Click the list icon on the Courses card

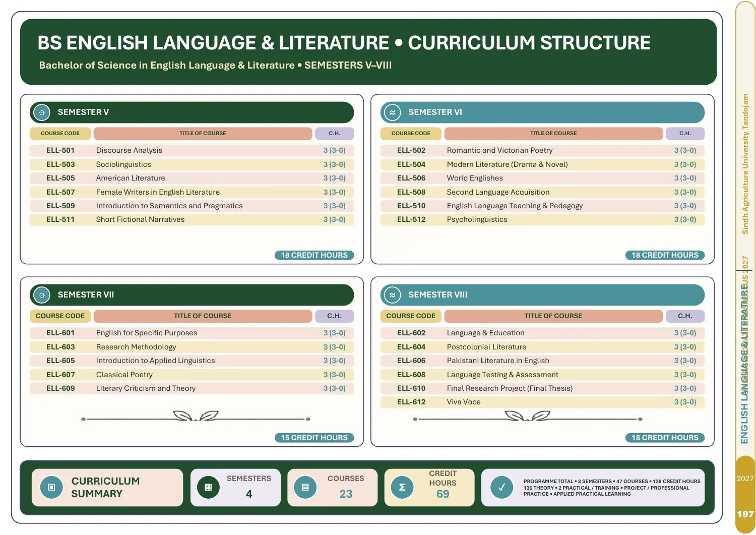tap(305, 488)
